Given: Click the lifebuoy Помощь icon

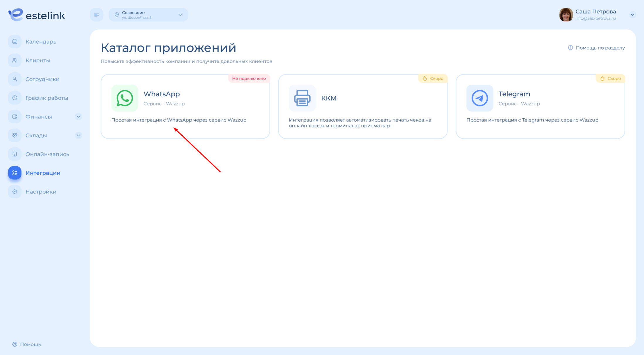Looking at the screenshot, I should coord(15,344).
